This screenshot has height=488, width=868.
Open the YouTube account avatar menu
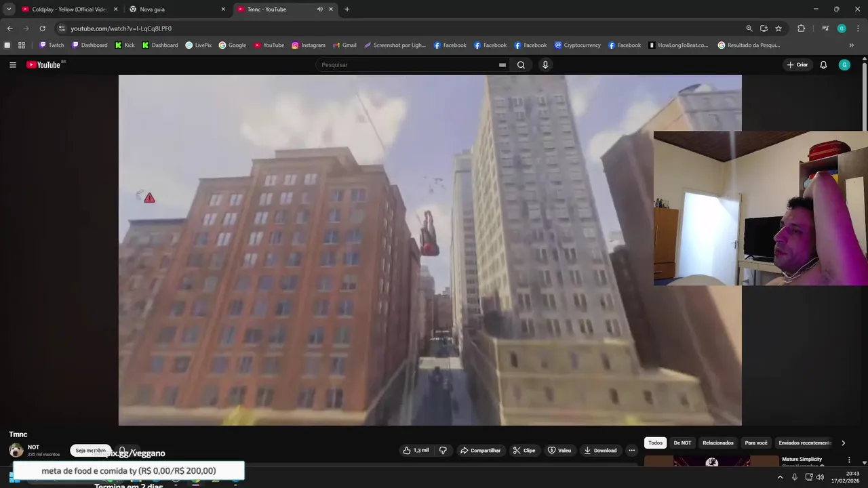coord(844,65)
